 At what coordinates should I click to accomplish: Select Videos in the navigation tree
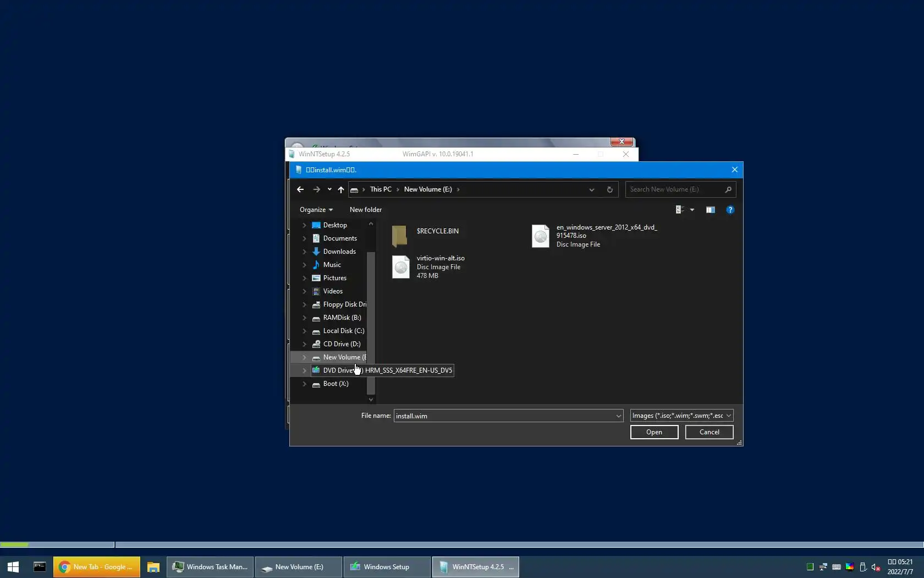[x=333, y=291]
